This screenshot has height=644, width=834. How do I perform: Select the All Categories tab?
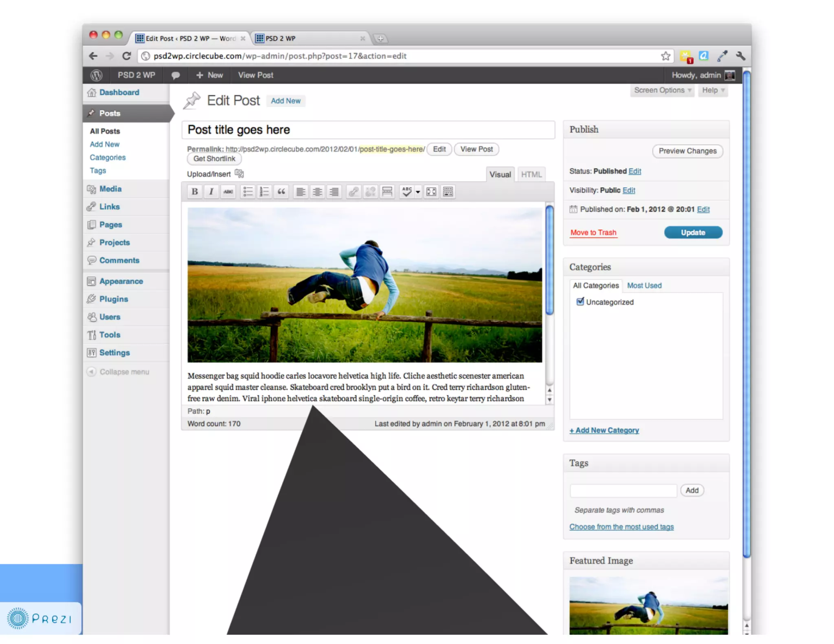click(x=596, y=285)
